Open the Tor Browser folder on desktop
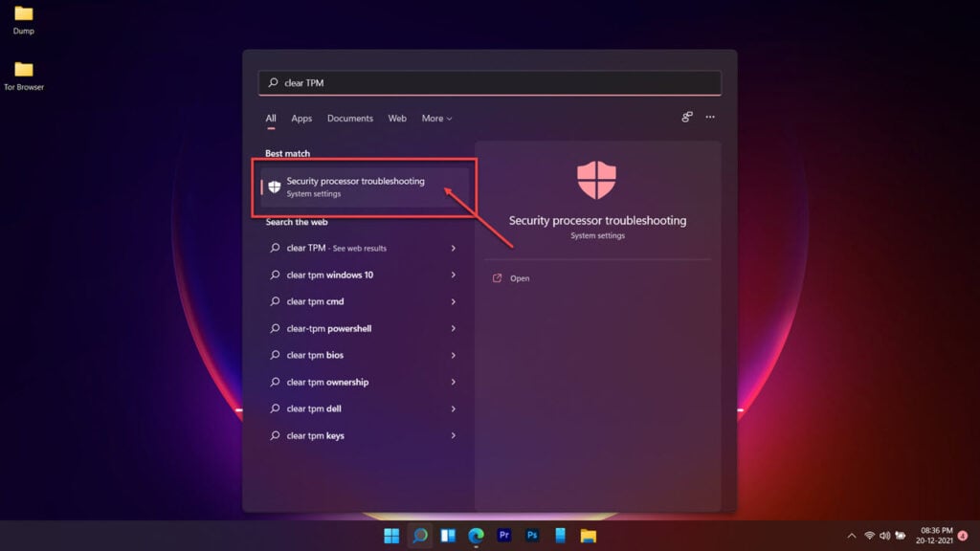 [x=24, y=77]
